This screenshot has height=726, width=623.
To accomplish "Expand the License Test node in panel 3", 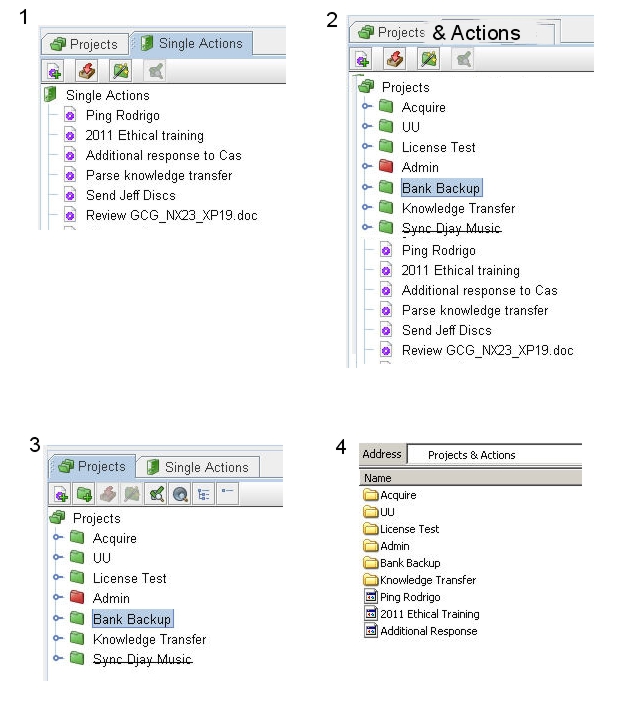I will tap(58, 578).
